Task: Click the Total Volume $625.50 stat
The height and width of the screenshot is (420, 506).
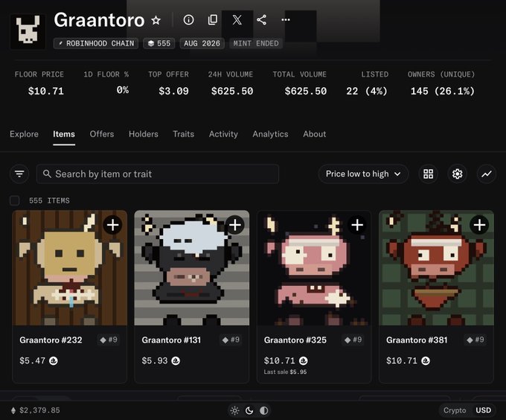Action: point(300,83)
